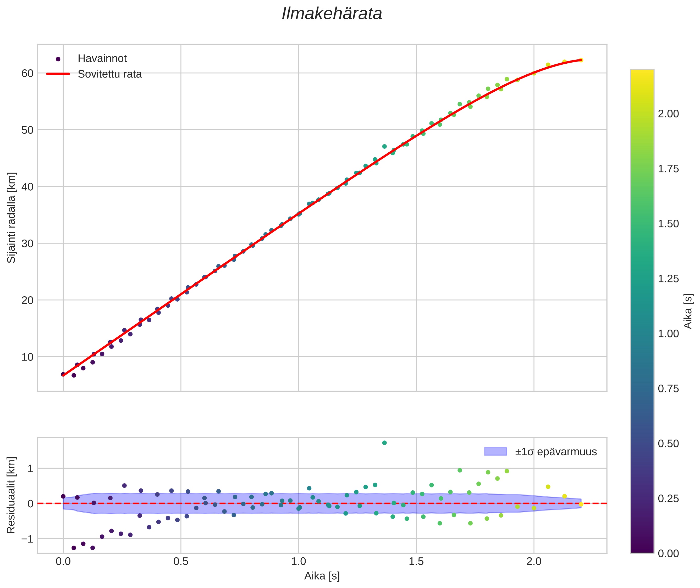Click the 2.00 tick label on colorbar
The image size is (700, 588).
click(668, 114)
